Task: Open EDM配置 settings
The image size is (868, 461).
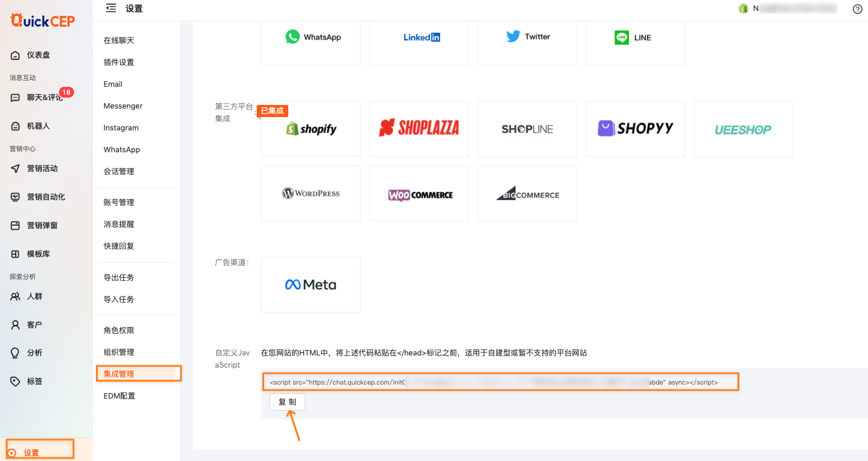Action: [120, 396]
